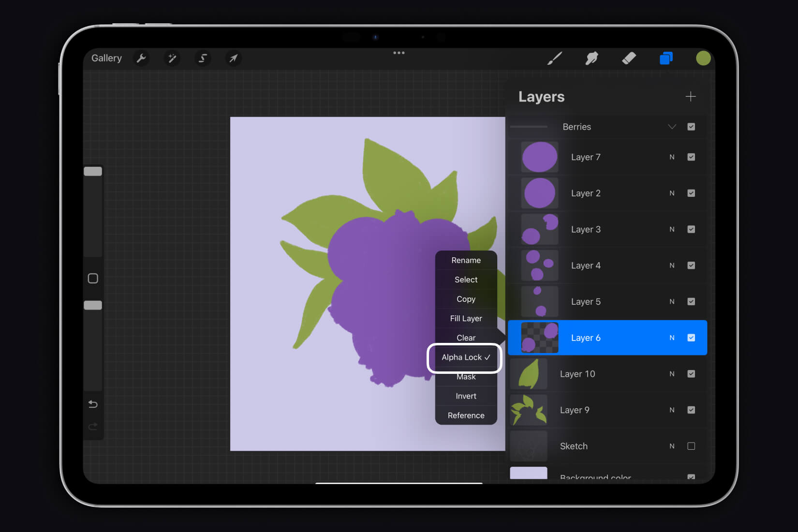
Task: Select the Berries group title
Action: 576,127
